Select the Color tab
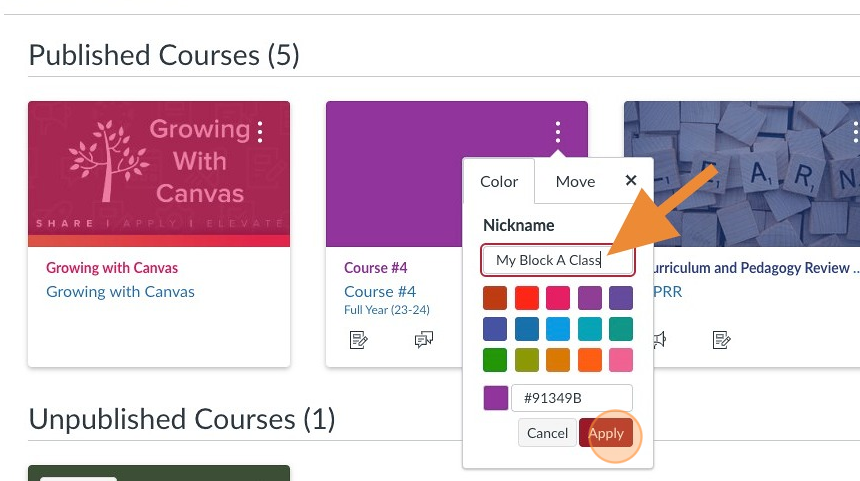 (499, 181)
